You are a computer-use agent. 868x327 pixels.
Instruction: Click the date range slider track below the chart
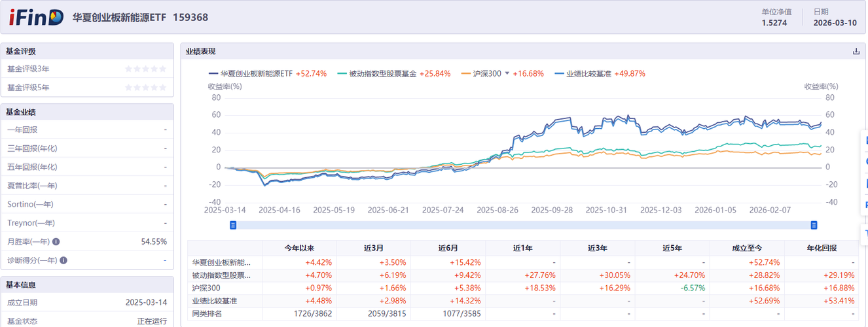tap(524, 225)
